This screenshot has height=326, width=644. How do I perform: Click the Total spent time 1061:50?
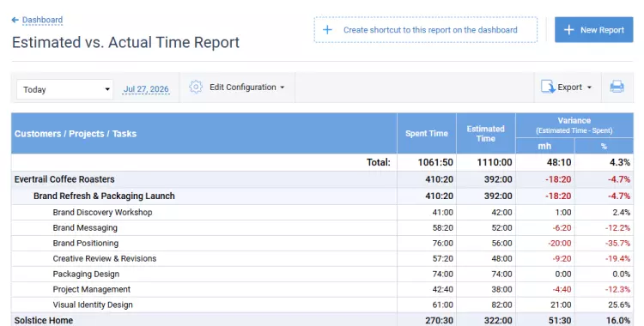pyautogui.click(x=435, y=162)
